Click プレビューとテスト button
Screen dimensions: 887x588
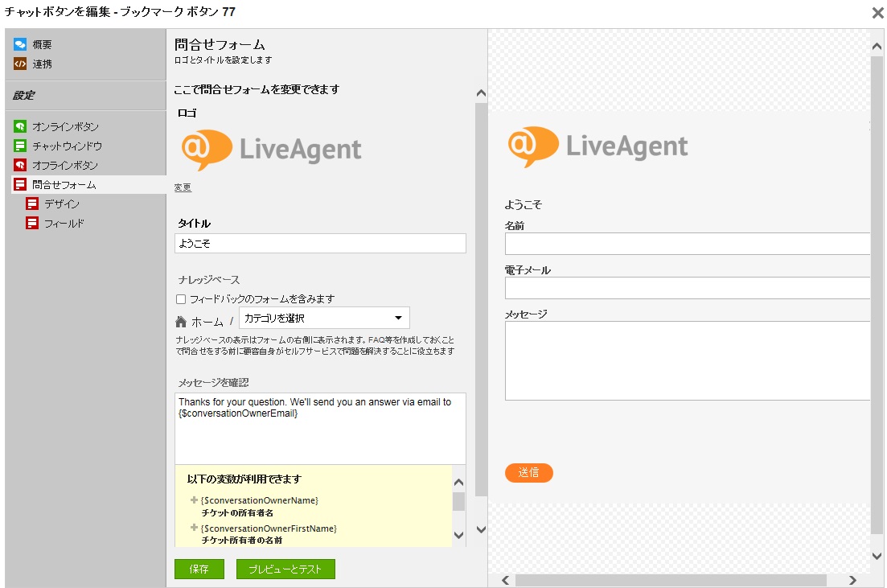285,569
